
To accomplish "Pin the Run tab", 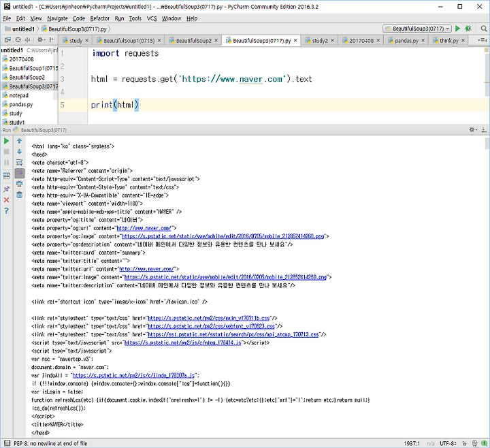I will coord(6,189).
